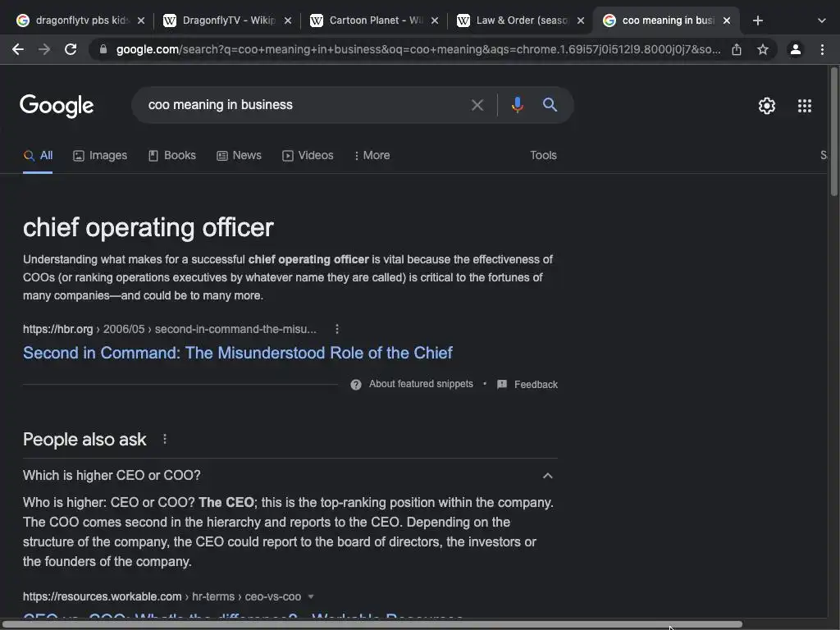This screenshot has width=840, height=630.
Task: Click the address bar URL
Action: 418,49
